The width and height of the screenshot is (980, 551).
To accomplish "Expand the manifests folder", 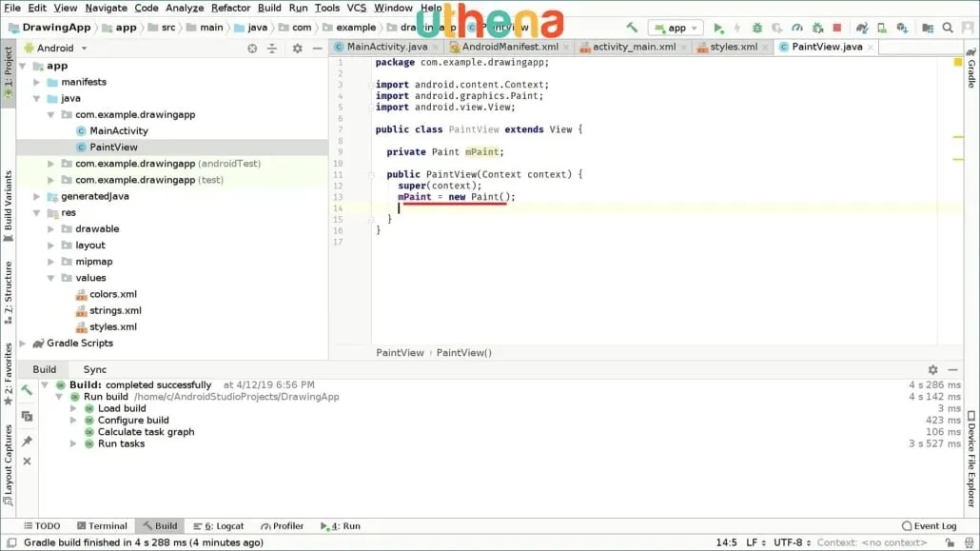I will click(37, 82).
